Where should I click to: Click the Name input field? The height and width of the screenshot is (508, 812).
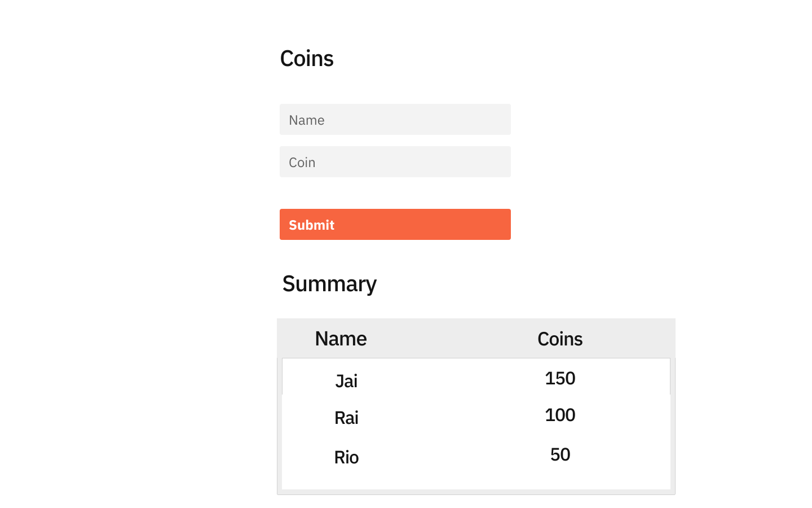click(395, 120)
